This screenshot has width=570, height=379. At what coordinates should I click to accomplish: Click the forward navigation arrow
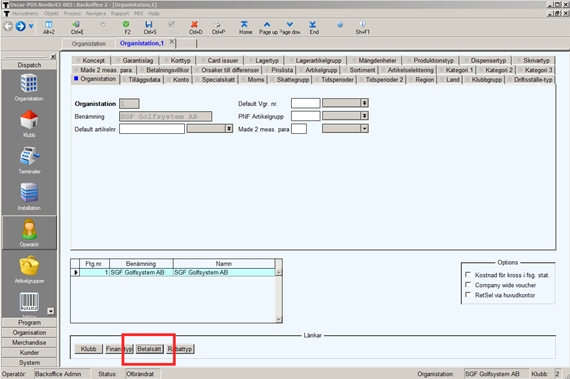pyautogui.click(x=20, y=26)
